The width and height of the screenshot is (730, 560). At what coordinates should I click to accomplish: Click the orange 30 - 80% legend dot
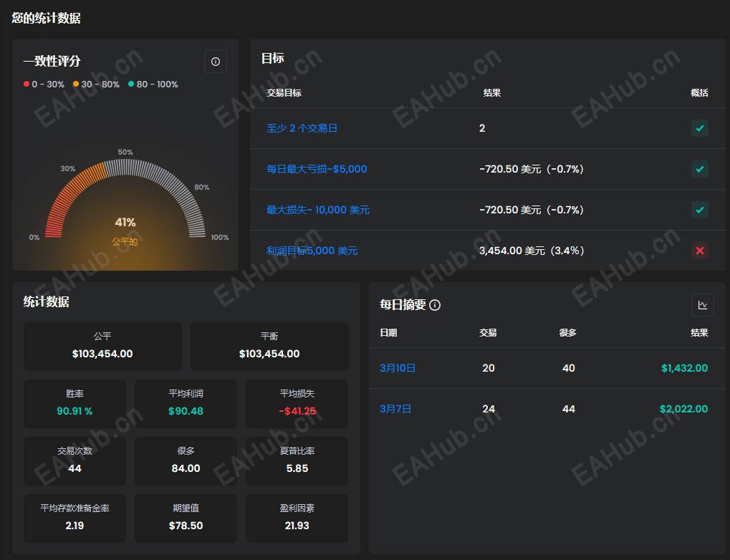[x=76, y=84]
